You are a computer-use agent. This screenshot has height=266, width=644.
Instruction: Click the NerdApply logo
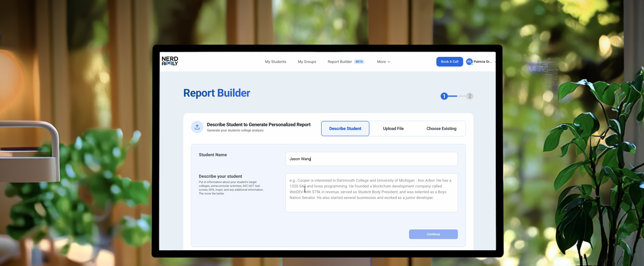point(169,61)
